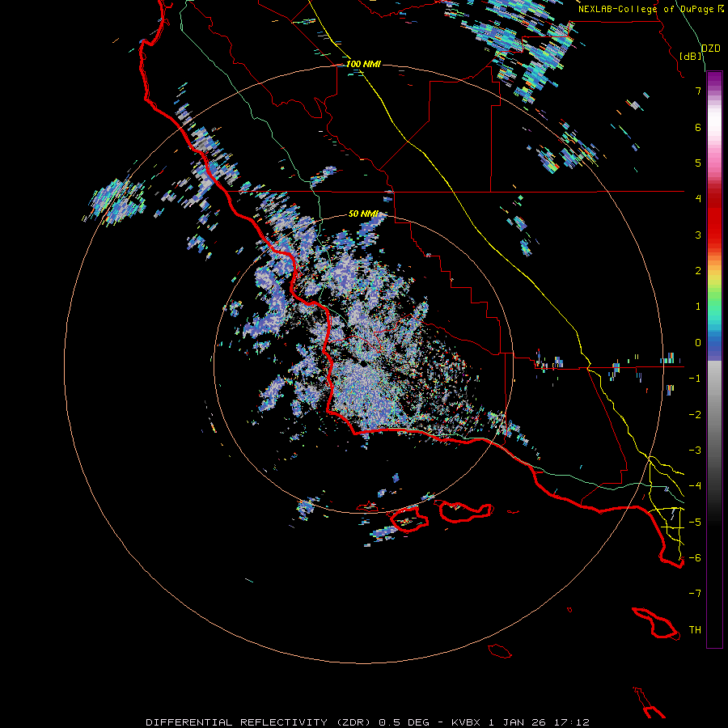Click the [dB] units label
The image size is (728, 728).
691,56
